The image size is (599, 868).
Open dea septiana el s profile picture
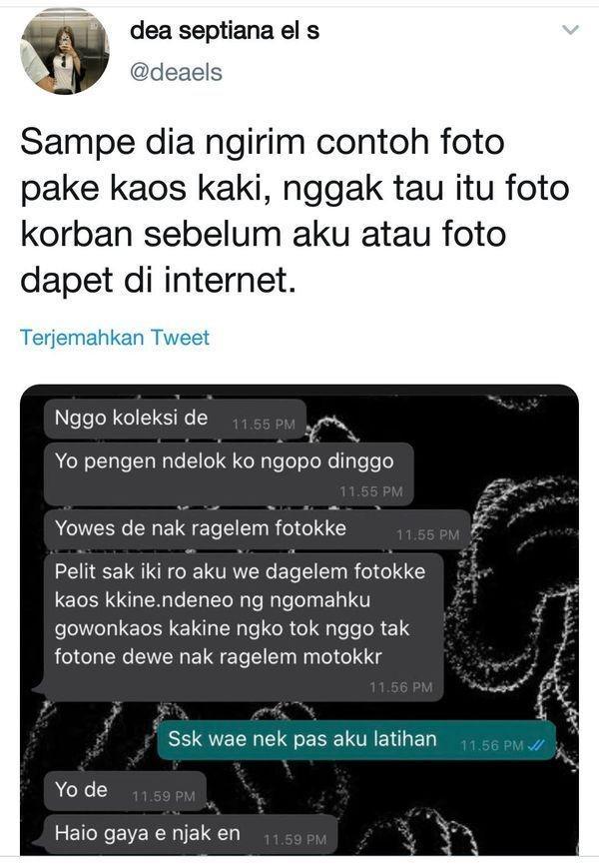coord(65,50)
